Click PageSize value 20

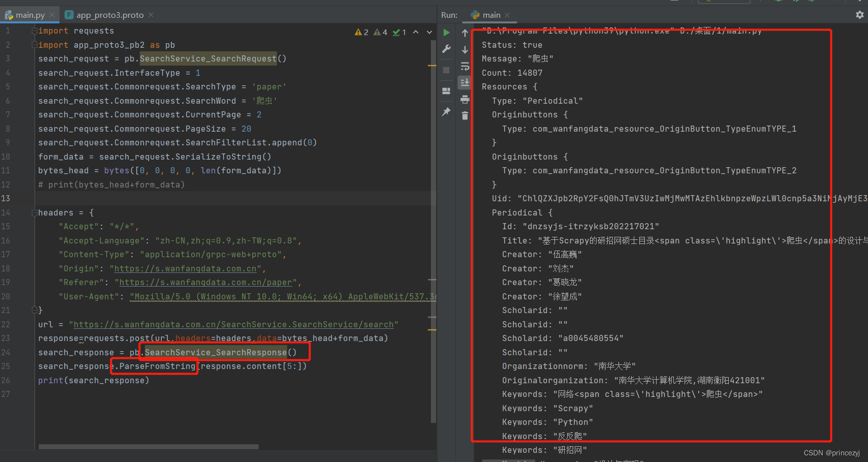pyautogui.click(x=246, y=129)
